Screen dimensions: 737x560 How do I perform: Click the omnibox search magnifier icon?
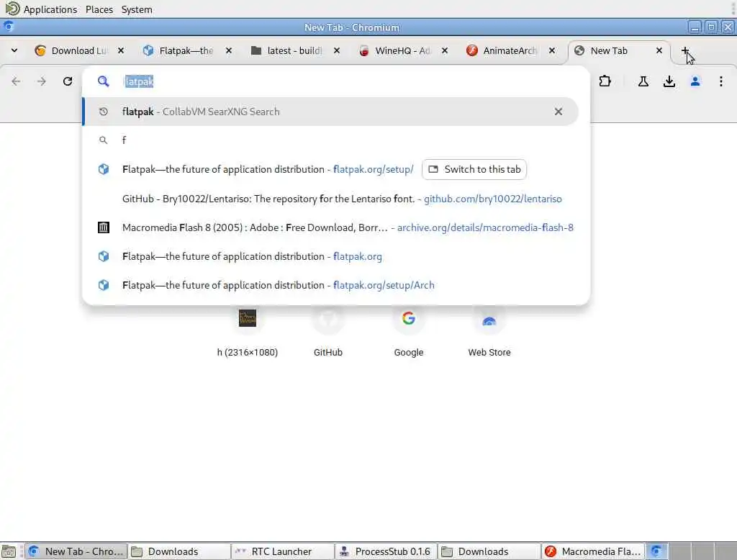coord(104,81)
